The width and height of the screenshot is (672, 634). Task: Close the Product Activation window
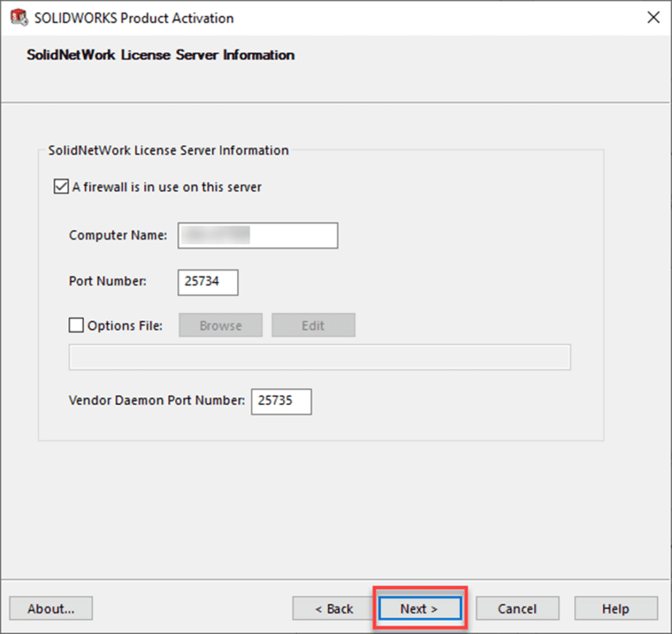click(653, 17)
